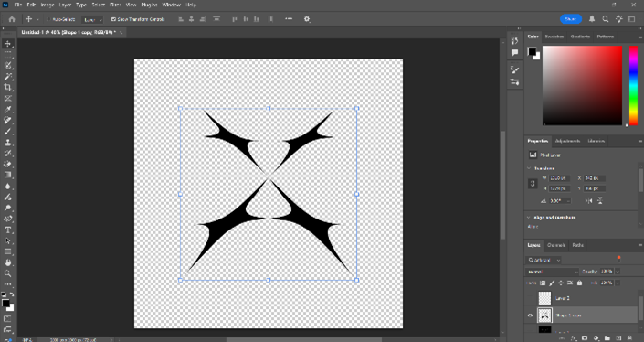Select the Crop tool
644x342 pixels.
(8, 87)
